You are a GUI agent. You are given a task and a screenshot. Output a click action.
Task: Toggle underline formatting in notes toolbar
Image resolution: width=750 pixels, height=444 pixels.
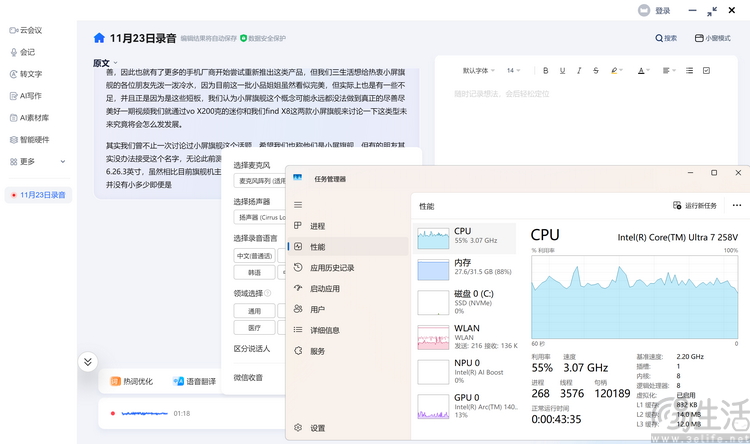click(562, 71)
